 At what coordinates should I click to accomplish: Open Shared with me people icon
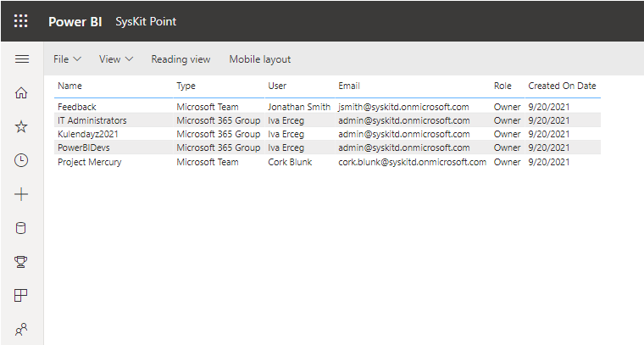tap(21, 329)
